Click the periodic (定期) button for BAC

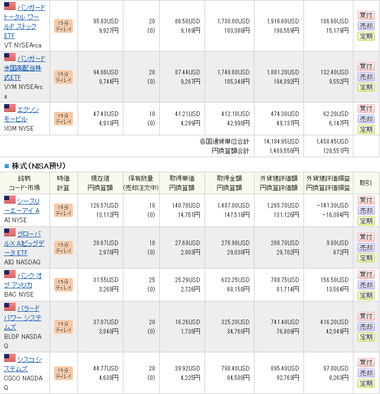(x=366, y=295)
